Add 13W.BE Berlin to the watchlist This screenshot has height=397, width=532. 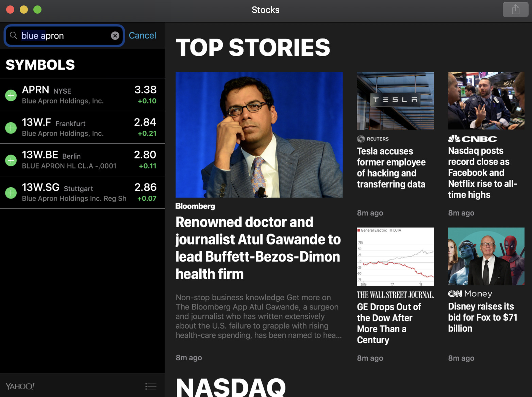[x=11, y=160]
